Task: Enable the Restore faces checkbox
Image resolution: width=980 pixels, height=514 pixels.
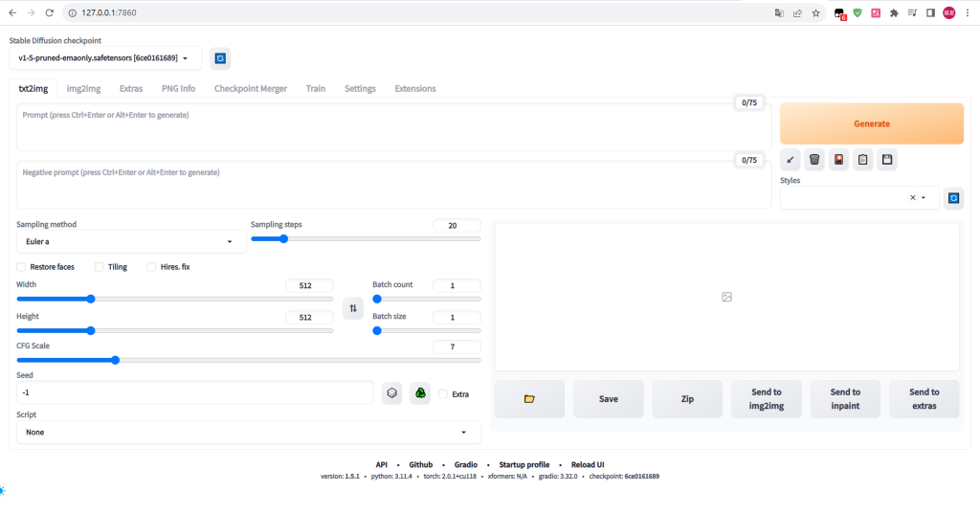Action: [22, 267]
